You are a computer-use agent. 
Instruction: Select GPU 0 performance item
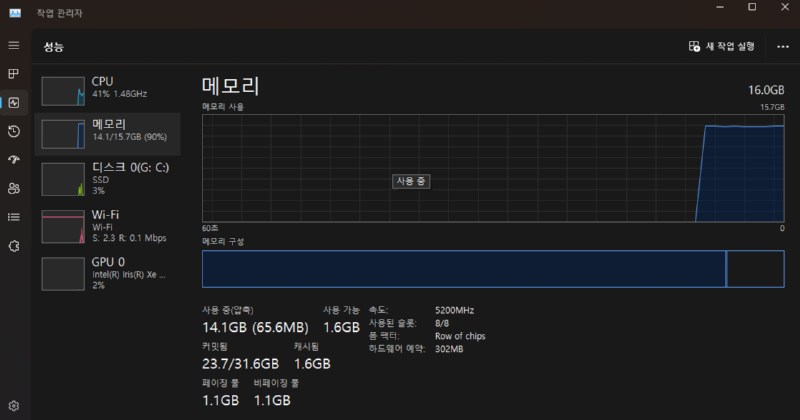[108, 272]
